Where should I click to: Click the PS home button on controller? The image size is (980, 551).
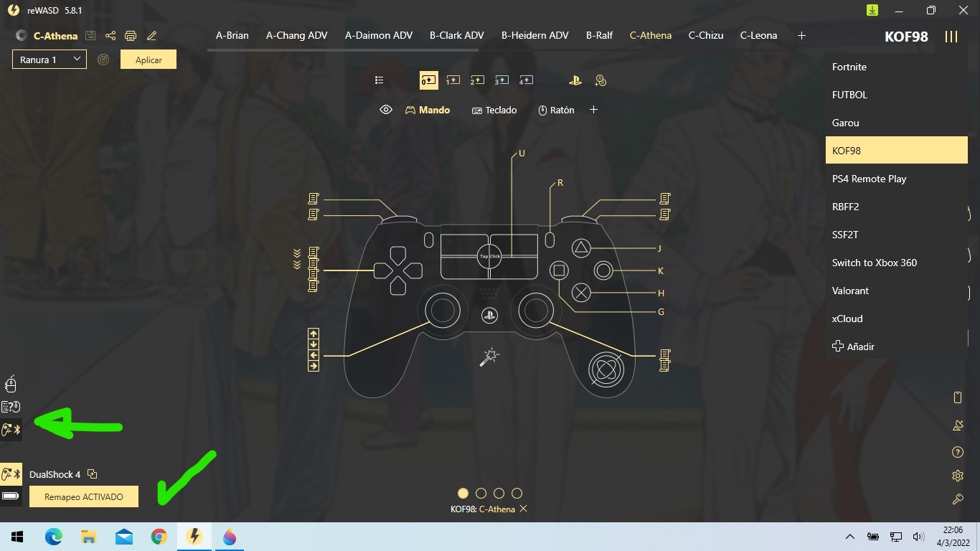pos(489,314)
